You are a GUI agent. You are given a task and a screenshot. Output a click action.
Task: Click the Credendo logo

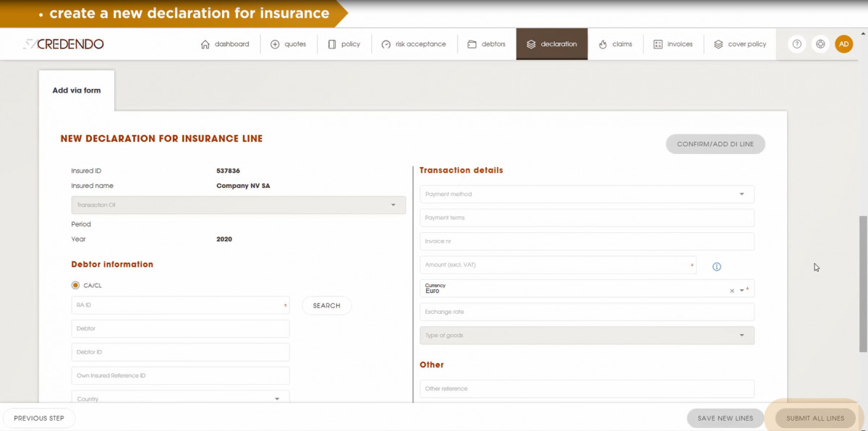63,44
